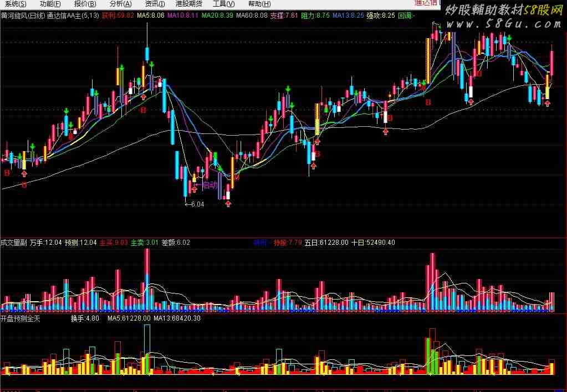Click the 十日:52490.40 value
The width and height of the screenshot is (567, 392).
click(373, 243)
